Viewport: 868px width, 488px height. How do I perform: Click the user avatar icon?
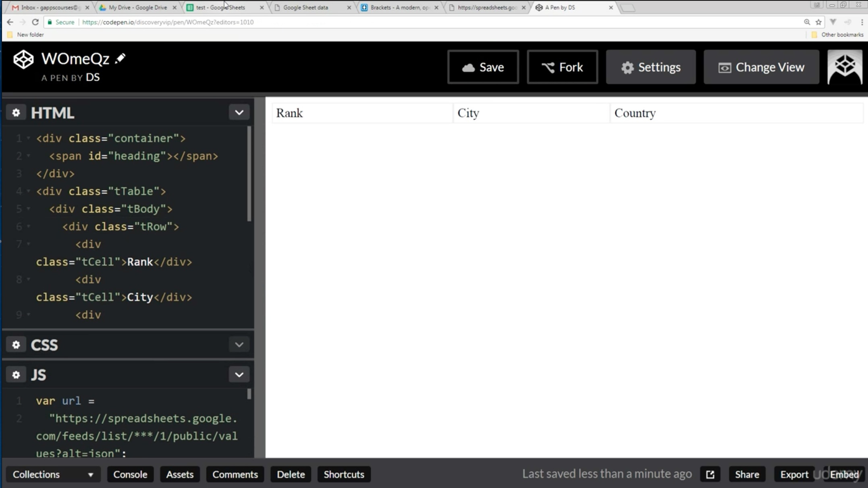(x=845, y=67)
